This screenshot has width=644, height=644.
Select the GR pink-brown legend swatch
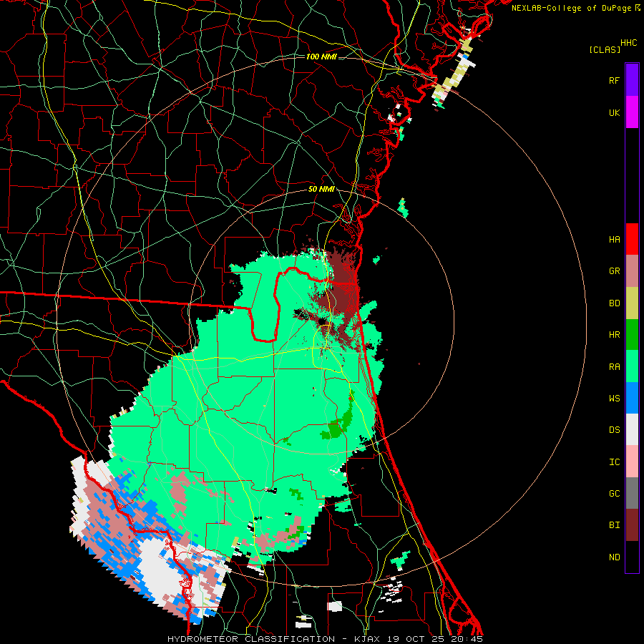[632, 271]
